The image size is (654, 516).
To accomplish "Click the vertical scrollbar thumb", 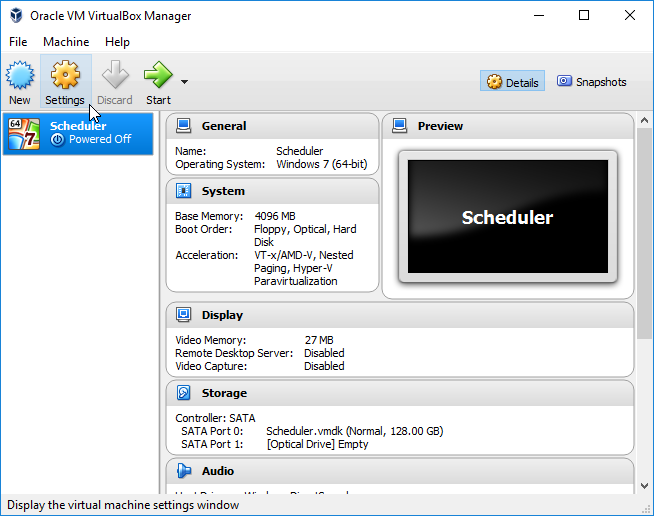I will click(644, 234).
